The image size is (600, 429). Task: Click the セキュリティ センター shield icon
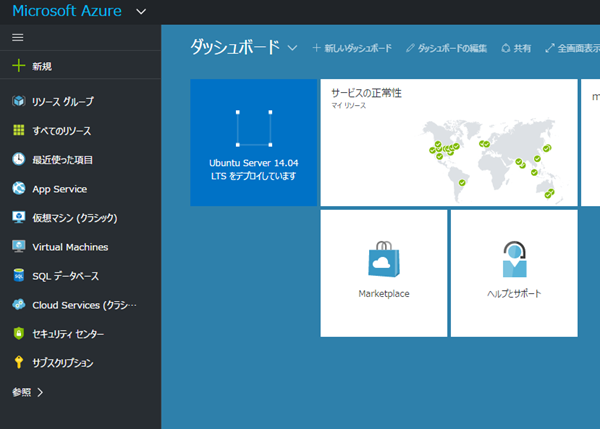click(x=18, y=333)
